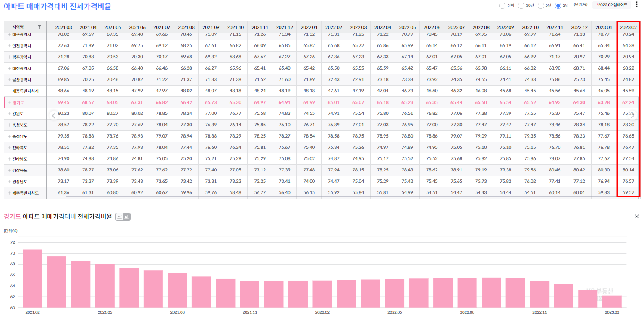Viewport: 644px width, 317px height.
Task: Expand the 충청남도 row
Action: pyautogui.click(x=9, y=136)
